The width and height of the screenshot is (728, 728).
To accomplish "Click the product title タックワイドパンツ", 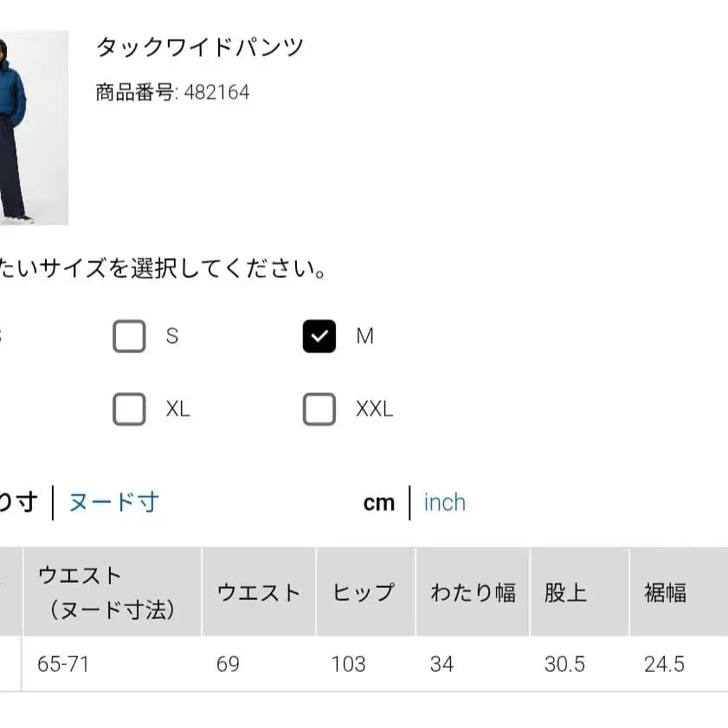I will tap(201, 47).
